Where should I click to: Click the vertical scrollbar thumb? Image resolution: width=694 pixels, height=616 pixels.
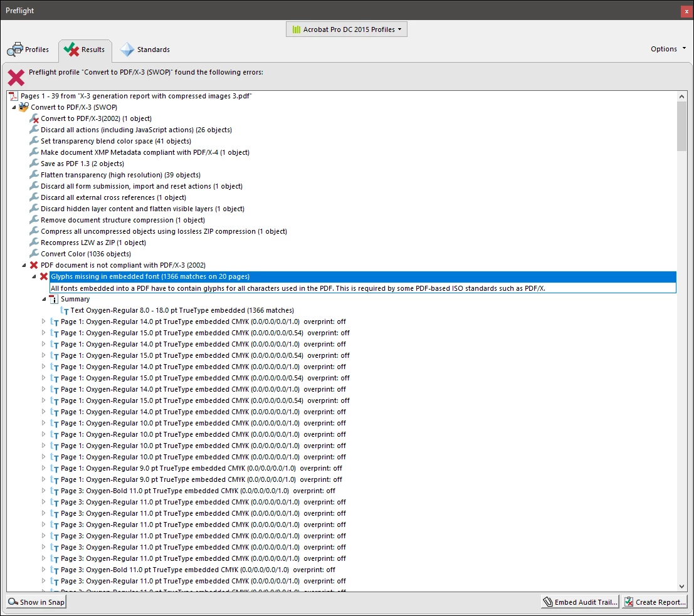[681, 126]
